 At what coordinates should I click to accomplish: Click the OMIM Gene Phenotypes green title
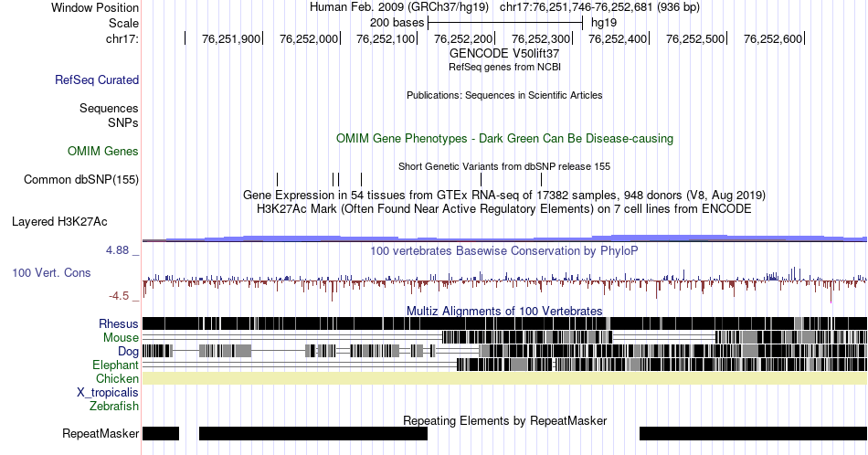click(504, 138)
